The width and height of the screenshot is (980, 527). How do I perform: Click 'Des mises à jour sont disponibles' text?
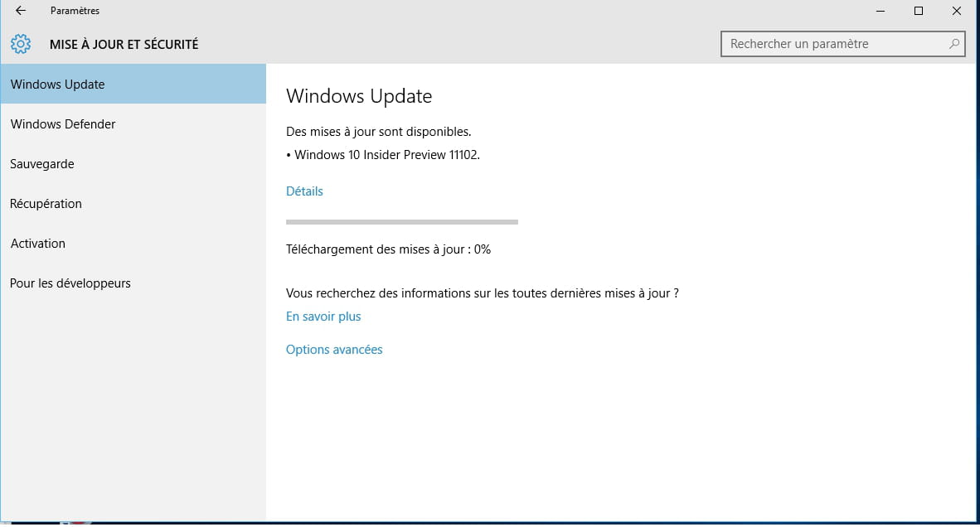[378, 132]
